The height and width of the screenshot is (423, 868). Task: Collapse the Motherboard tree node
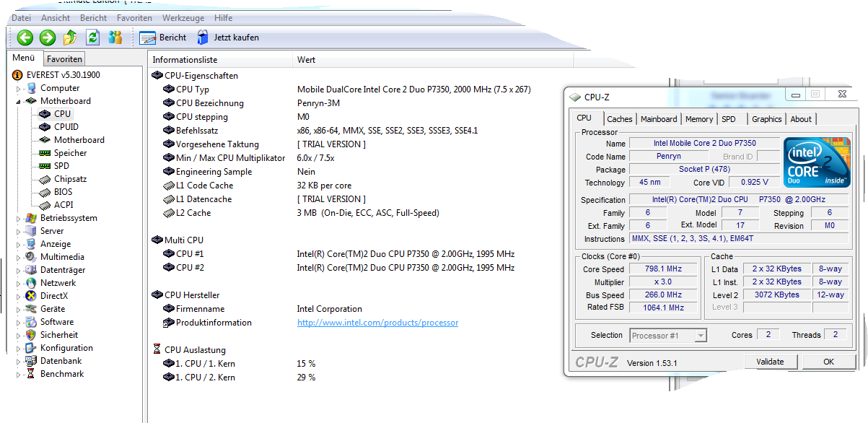click(19, 101)
